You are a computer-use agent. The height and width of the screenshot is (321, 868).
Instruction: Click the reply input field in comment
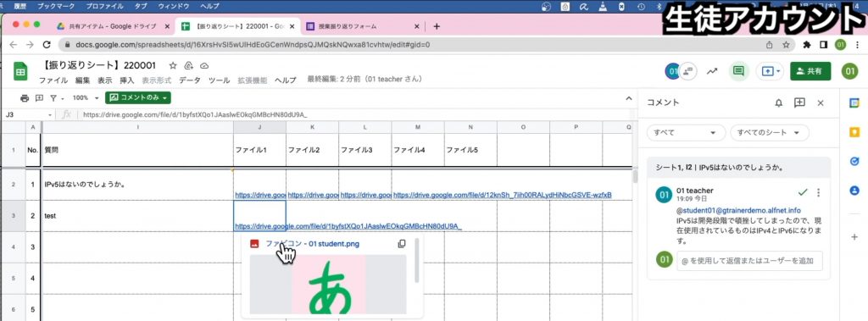[749, 261]
